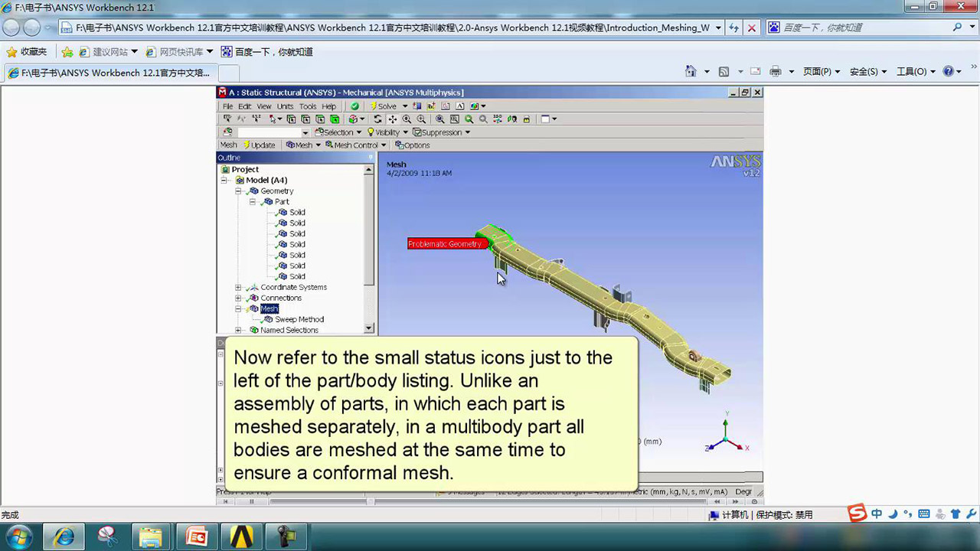Open the Tools menu in Mechanical

coord(308,106)
